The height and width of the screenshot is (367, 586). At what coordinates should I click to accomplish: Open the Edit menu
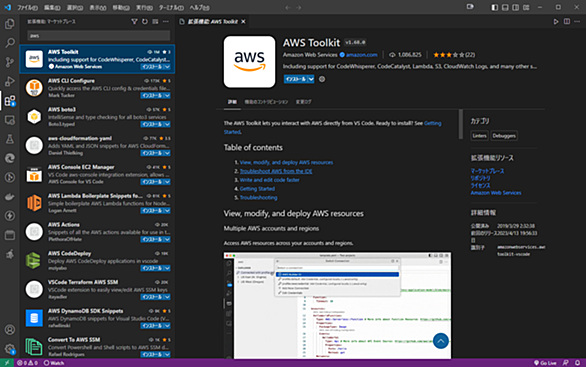(52, 7)
